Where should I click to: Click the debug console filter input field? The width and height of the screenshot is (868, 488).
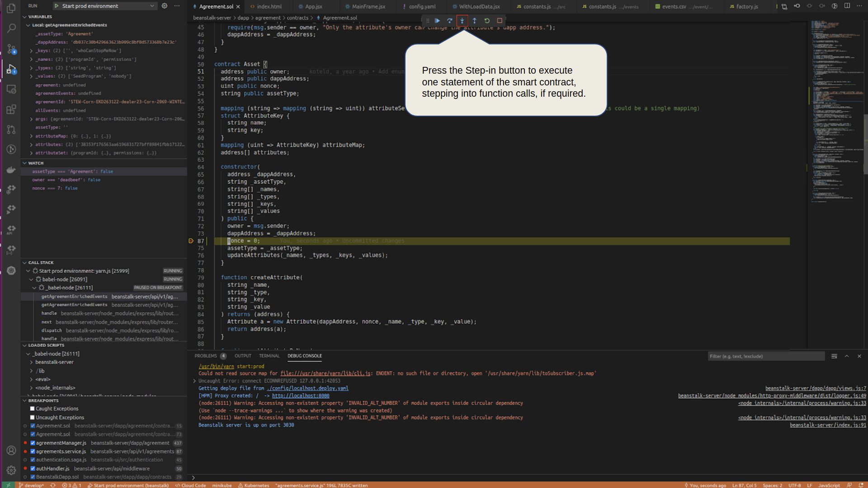[x=766, y=357]
